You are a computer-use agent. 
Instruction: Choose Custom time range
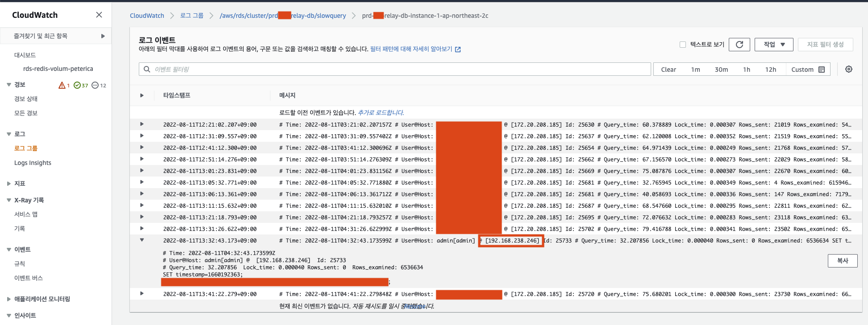[x=808, y=70]
